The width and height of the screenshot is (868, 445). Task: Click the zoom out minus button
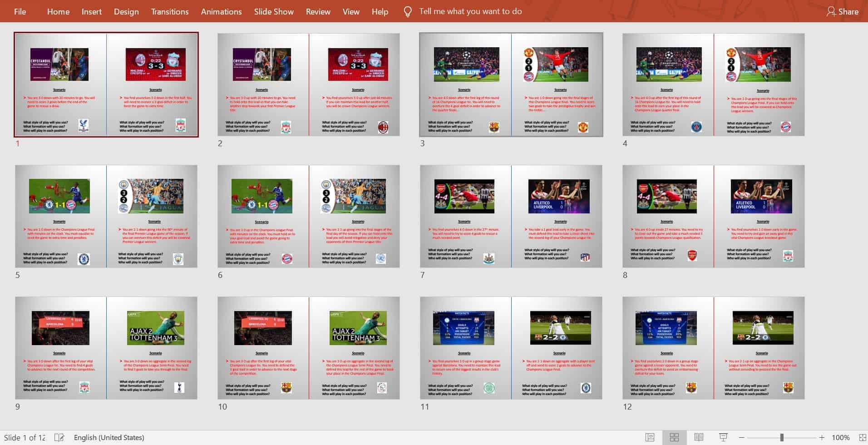coord(741,438)
